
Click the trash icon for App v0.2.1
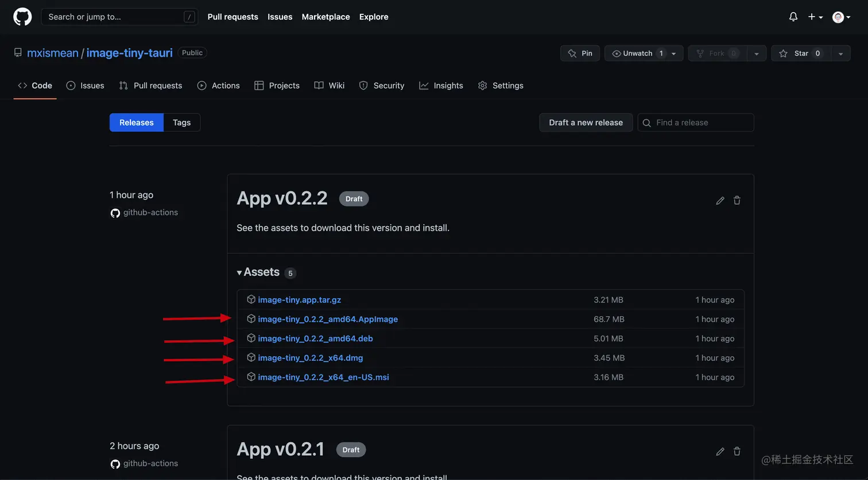[737, 451]
